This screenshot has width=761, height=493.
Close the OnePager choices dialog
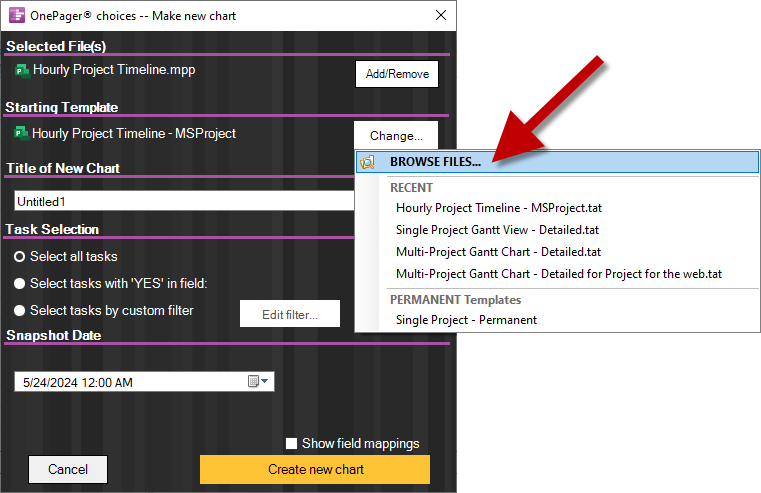coord(441,16)
